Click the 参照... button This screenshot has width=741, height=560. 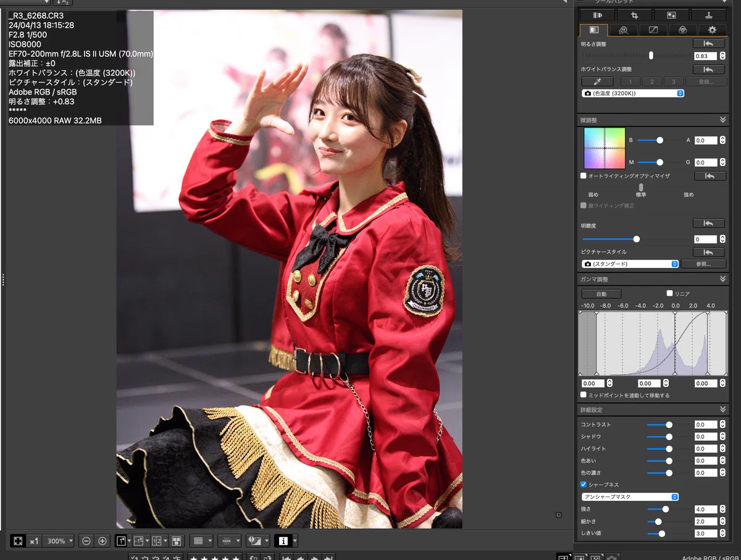pyautogui.click(x=703, y=264)
